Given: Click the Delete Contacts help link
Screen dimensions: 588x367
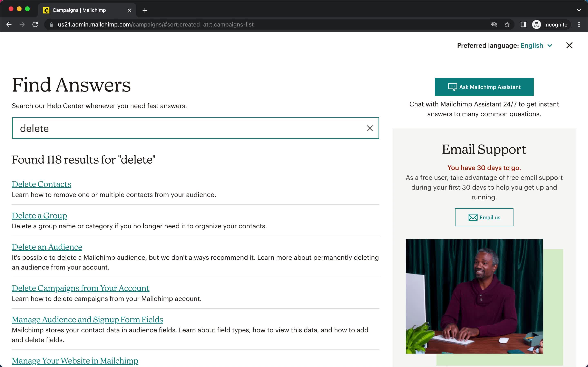Looking at the screenshot, I should tap(41, 183).
